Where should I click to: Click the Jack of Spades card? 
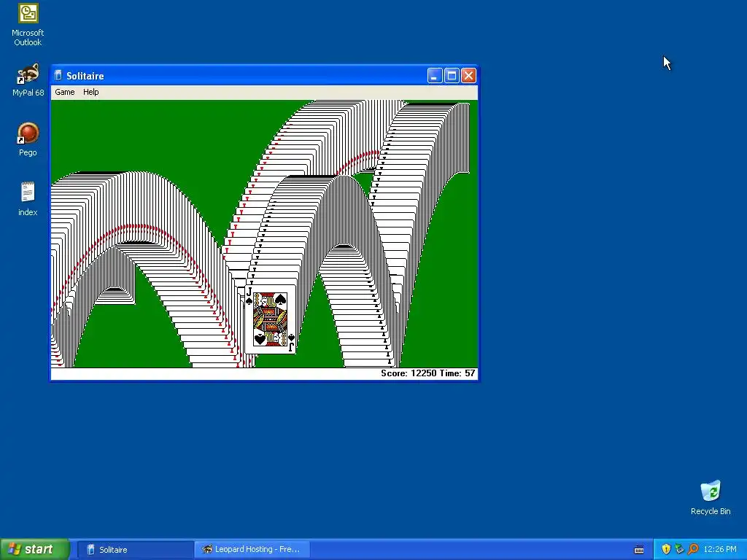tap(270, 319)
